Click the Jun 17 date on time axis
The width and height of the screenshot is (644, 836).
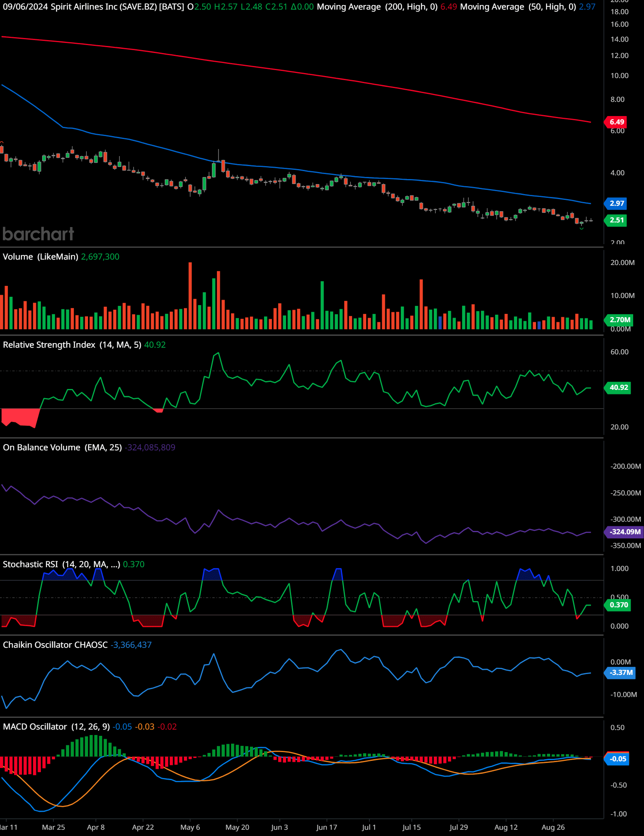tap(327, 827)
